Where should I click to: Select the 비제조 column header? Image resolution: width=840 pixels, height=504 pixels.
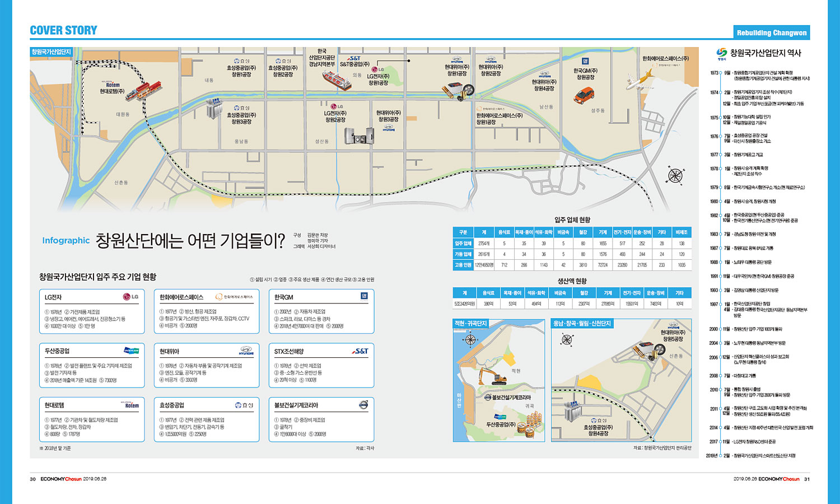click(x=682, y=232)
